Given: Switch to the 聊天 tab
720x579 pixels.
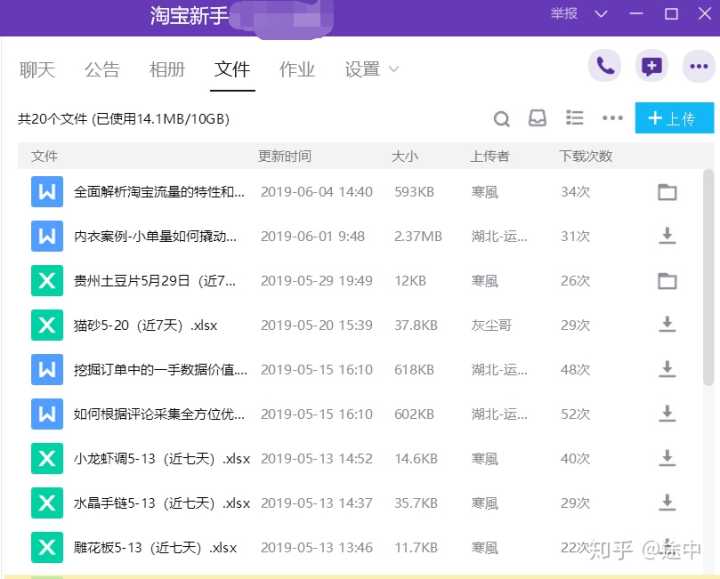Looking at the screenshot, I should coord(37,69).
